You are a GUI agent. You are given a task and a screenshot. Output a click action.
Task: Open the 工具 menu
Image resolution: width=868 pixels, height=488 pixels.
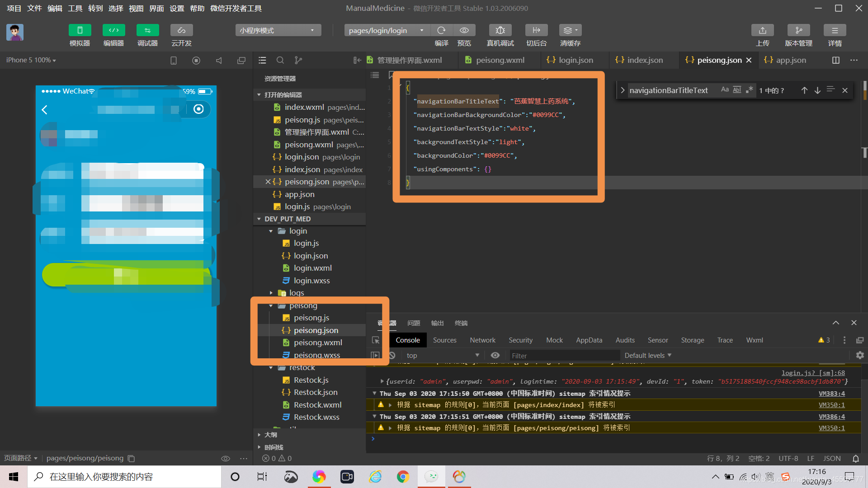(x=75, y=8)
